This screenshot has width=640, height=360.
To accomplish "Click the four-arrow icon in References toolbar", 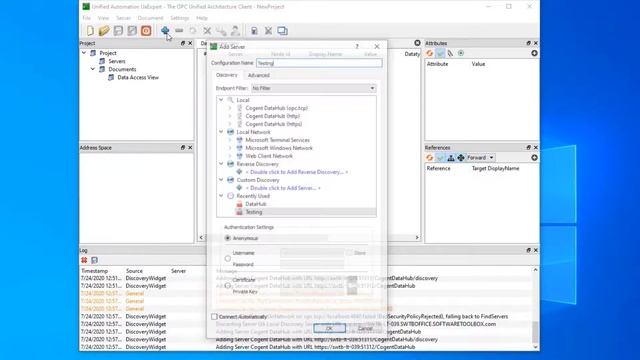I will tap(461, 158).
